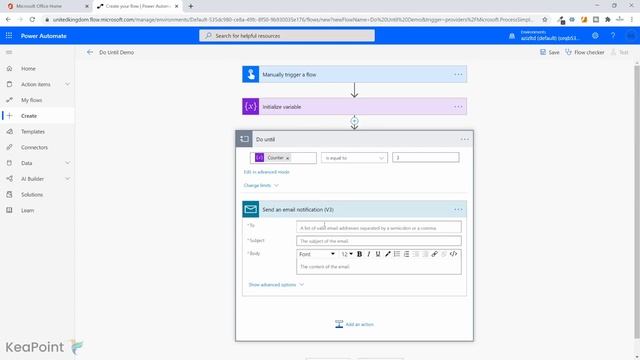This screenshot has height=360, width=640.
Task: Click the To email addresses field
Action: [x=379, y=227]
